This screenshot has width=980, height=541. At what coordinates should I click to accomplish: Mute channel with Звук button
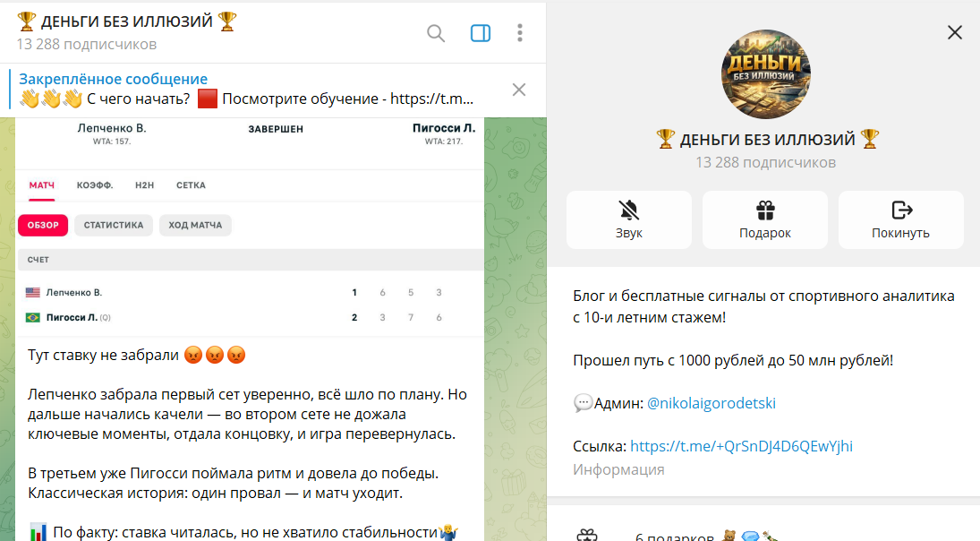629,219
